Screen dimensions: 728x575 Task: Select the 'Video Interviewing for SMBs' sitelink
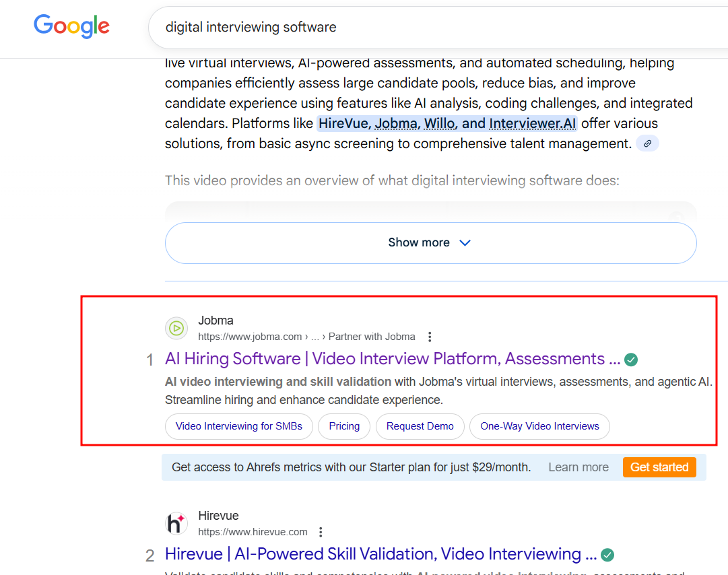click(x=238, y=426)
